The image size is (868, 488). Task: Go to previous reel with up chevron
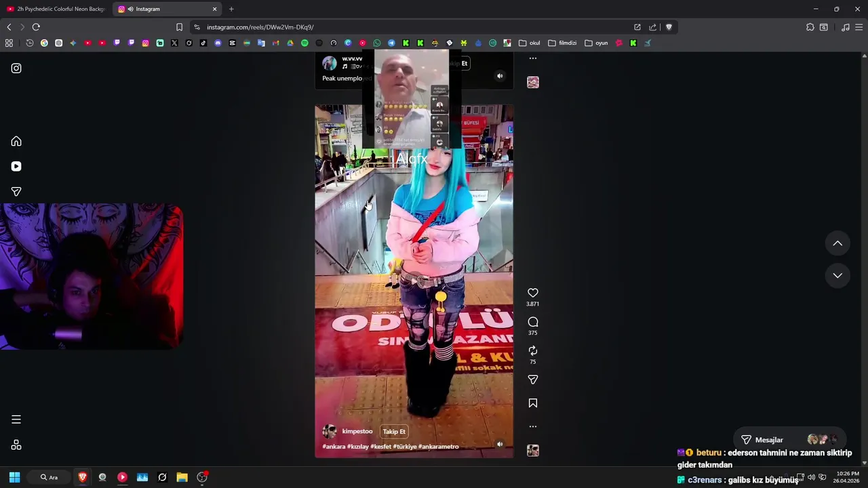(x=837, y=243)
